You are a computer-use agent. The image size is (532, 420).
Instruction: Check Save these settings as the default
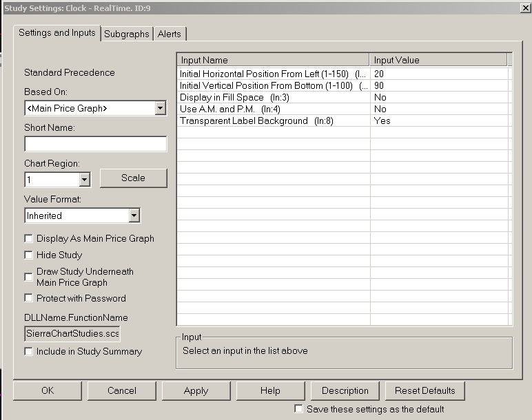[x=298, y=408]
